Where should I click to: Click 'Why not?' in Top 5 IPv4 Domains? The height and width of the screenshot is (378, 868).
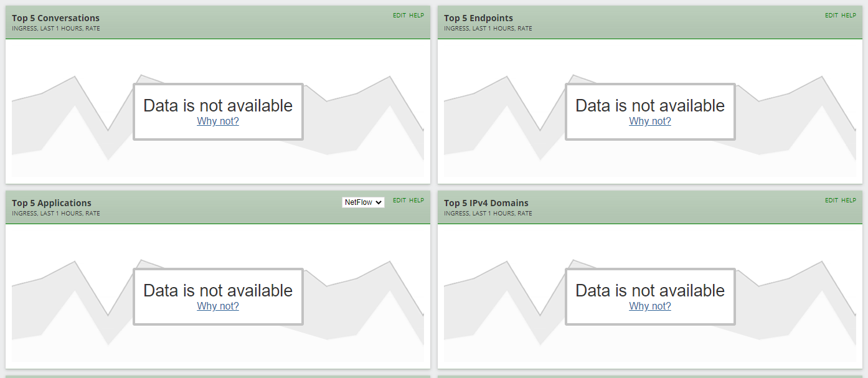pos(649,306)
